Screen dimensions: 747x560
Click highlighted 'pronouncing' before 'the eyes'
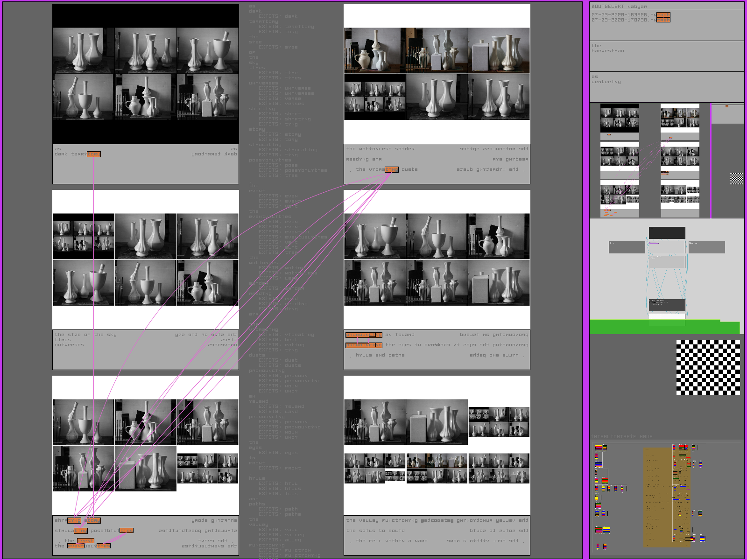[x=363, y=345]
